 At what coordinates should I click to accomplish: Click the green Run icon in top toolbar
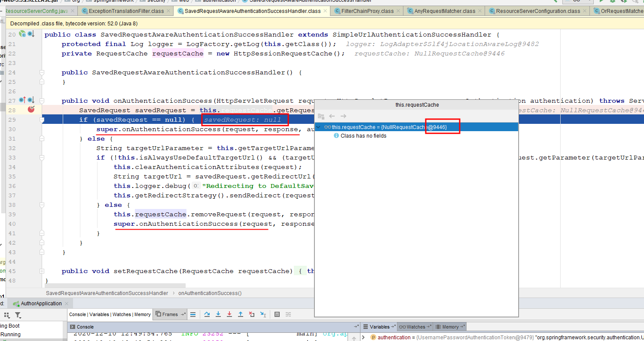[601, 1]
